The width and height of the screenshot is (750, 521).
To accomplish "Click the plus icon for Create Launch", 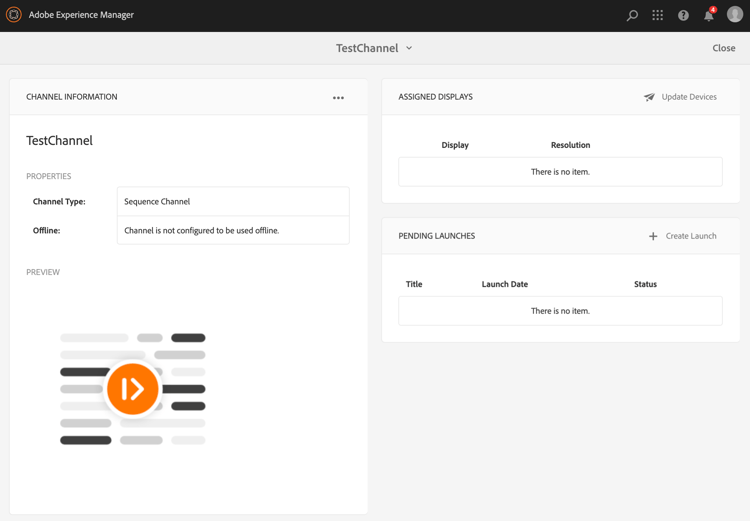I will [x=653, y=236].
